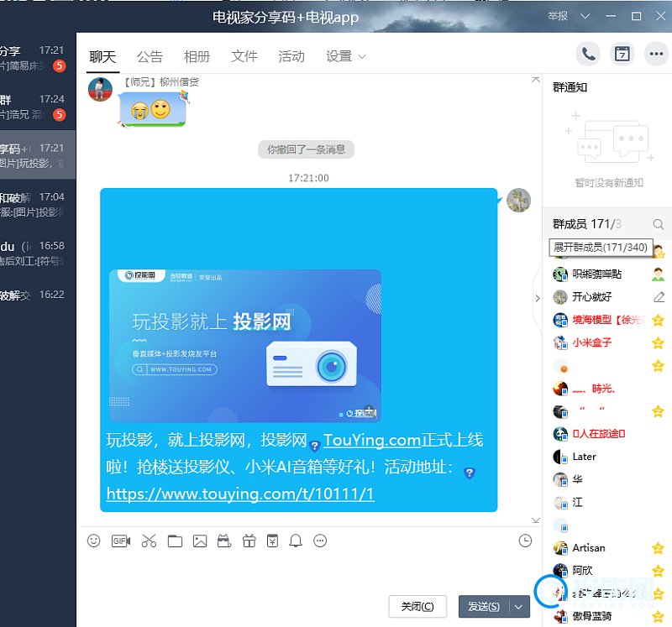This screenshot has height=627, width=672.
Task: Click the 你撤回了一条消息 notice
Action: pyautogui.click(x=306, y=149)
